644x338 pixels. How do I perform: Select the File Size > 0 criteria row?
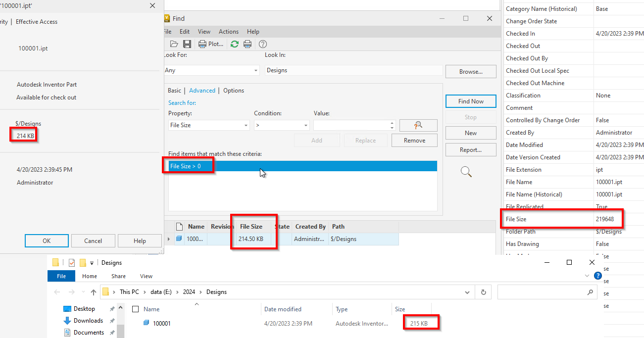(189, 166)
